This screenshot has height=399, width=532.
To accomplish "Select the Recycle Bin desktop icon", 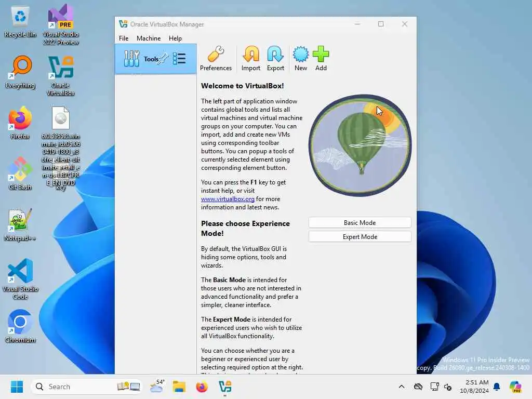I will (x=20, y=22).
